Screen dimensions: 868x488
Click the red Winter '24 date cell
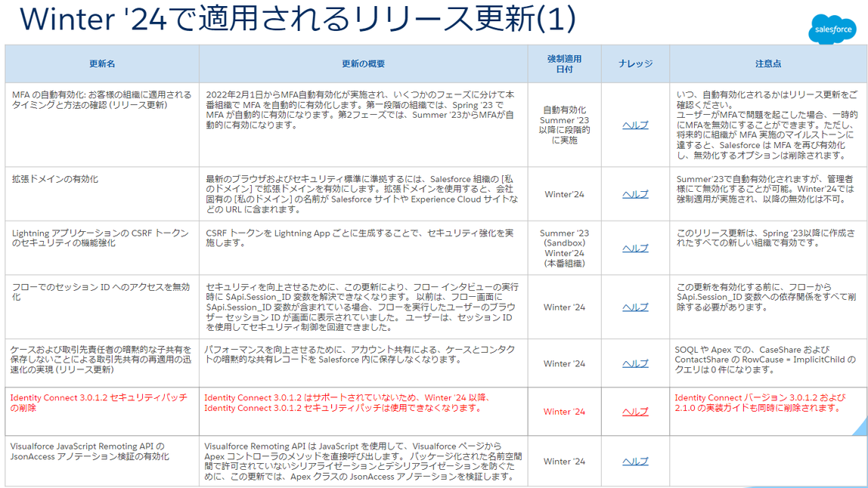564,412
